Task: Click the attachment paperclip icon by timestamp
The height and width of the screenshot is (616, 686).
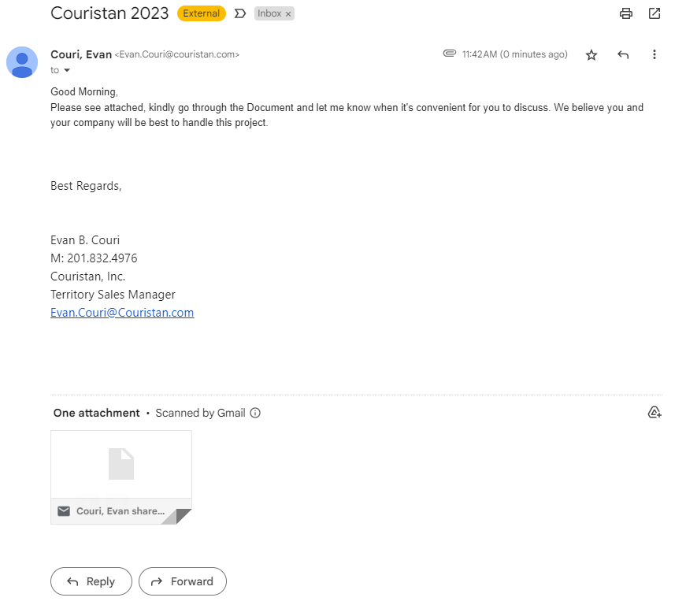Action: click(449, 54)
